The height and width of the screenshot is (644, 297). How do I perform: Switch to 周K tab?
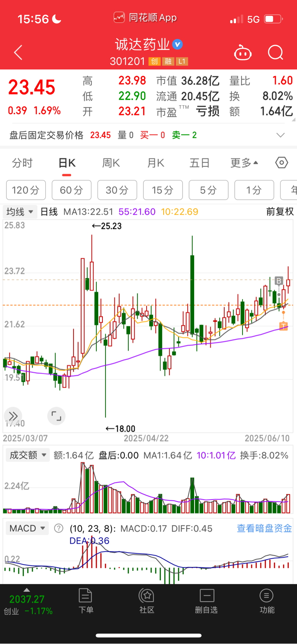click(111, 163)
